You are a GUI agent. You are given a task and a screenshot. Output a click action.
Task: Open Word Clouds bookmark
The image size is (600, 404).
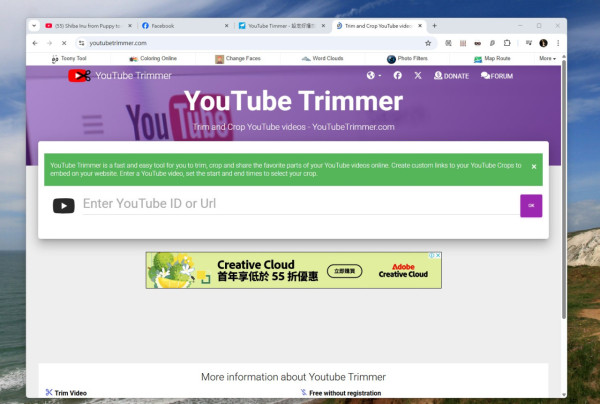tap(323, 59)
